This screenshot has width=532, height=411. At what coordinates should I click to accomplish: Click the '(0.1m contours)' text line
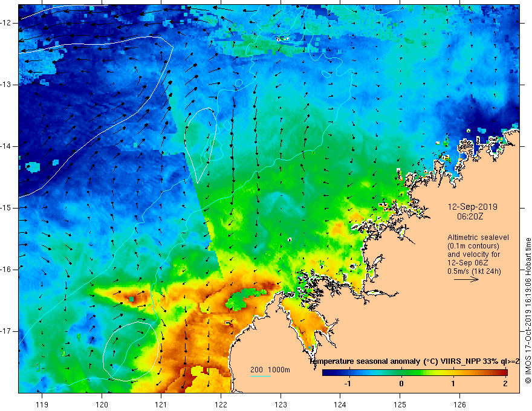click(x=473, y=246)
